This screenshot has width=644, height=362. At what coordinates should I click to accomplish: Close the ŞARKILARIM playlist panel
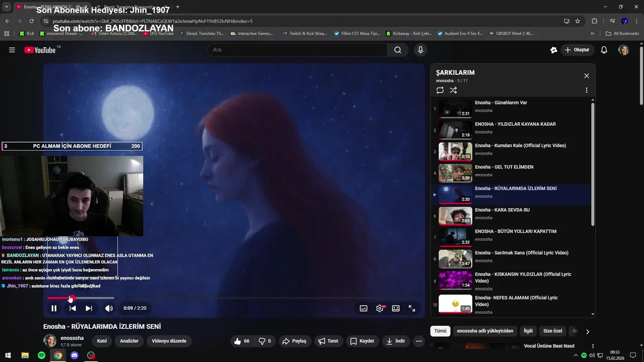pos(586,75)
